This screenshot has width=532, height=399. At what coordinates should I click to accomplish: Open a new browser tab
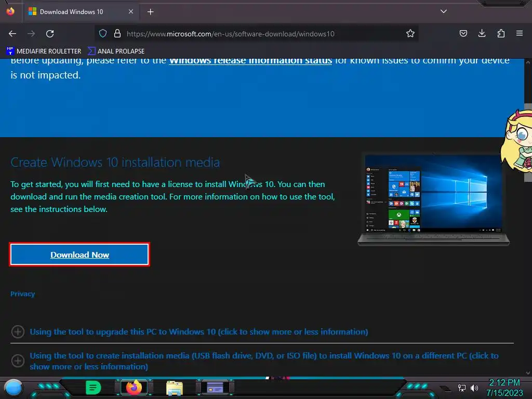pyautogui.click(x=150, y=12)
